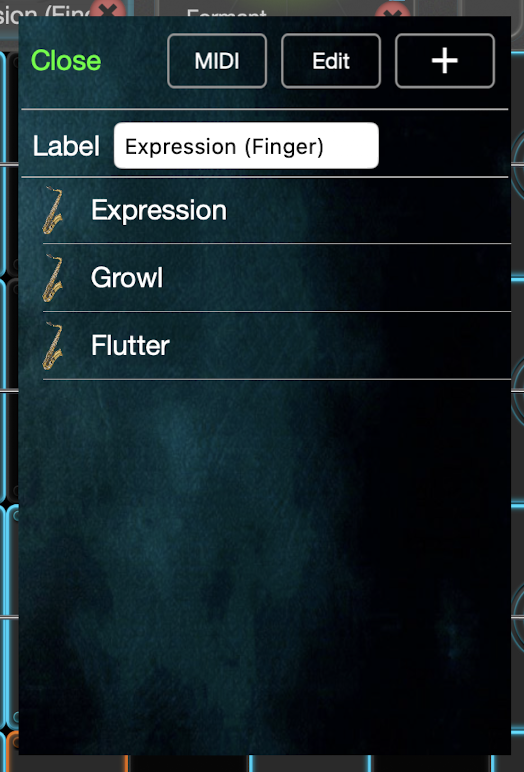Add a new entry with the plus button
Image resolution: width=524 pixels, height=772 pixels.
click(x=445, y=61)
